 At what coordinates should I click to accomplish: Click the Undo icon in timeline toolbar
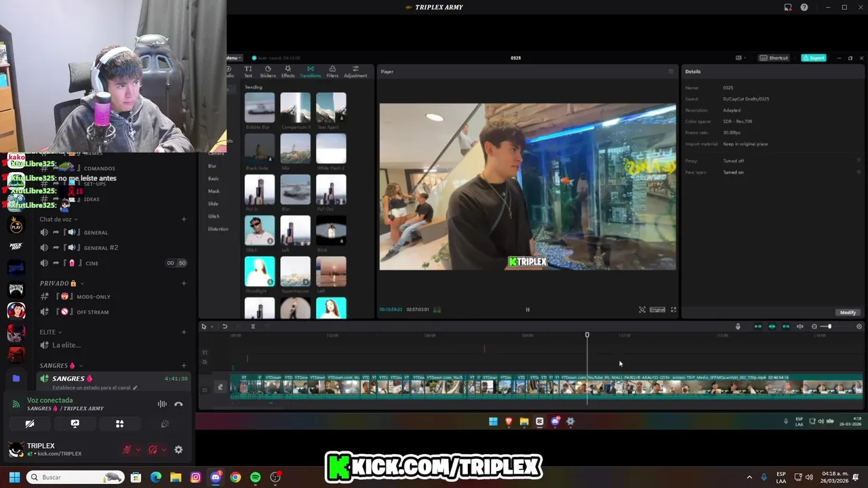[224, 327]
